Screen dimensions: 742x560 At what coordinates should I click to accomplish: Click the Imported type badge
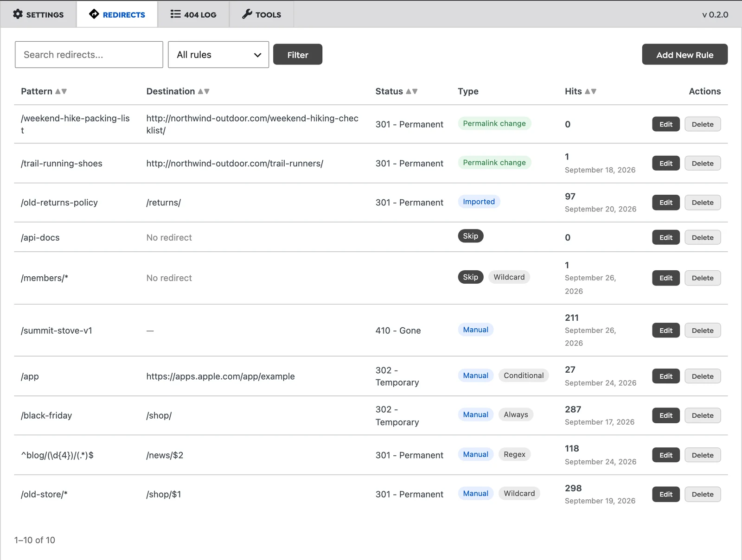coord(479,202)
